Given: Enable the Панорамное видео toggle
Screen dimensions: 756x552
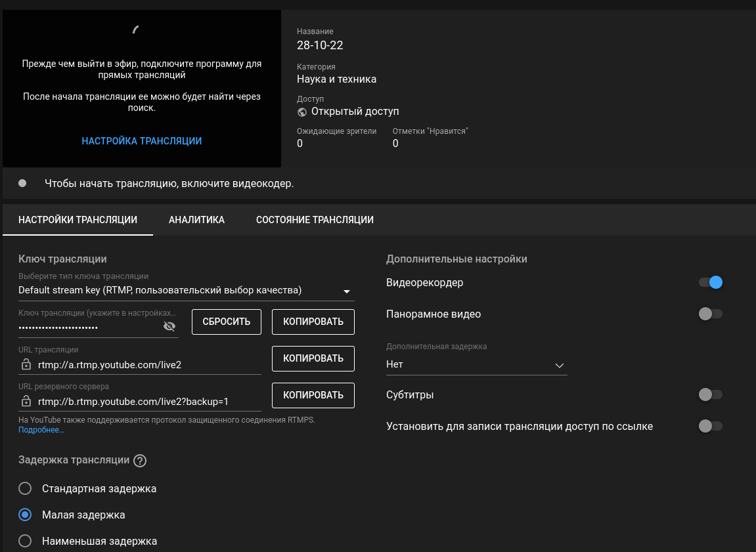Looking at the screenshot, I should coord(711,314).
